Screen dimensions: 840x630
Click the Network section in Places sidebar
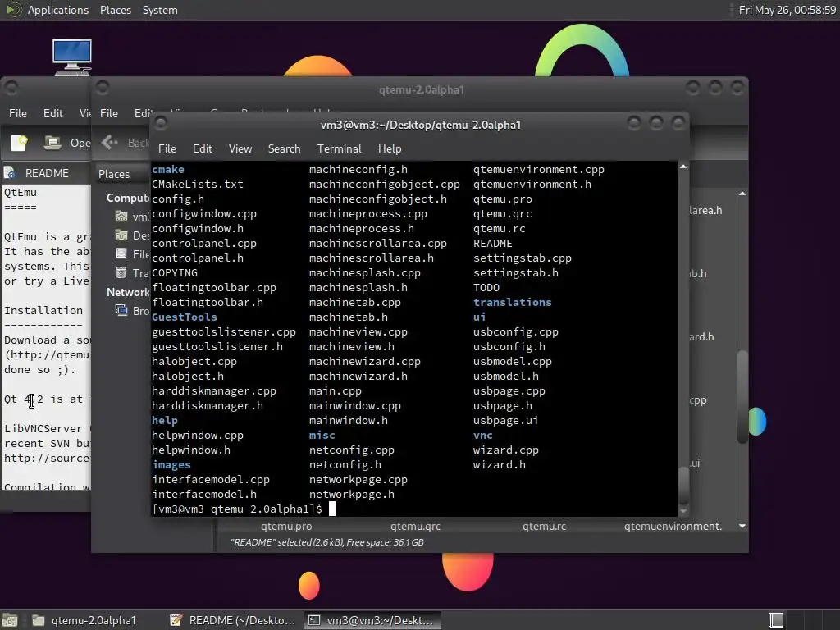(128, 292)
